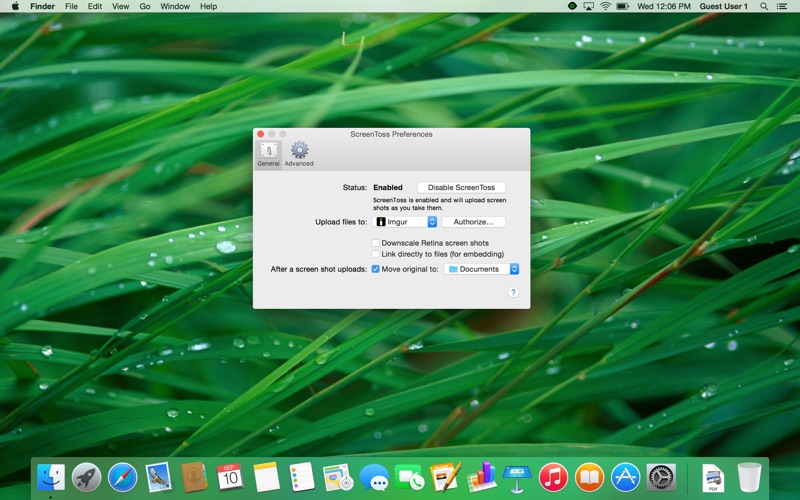Open Spotlight search magnifier icon

764,6
